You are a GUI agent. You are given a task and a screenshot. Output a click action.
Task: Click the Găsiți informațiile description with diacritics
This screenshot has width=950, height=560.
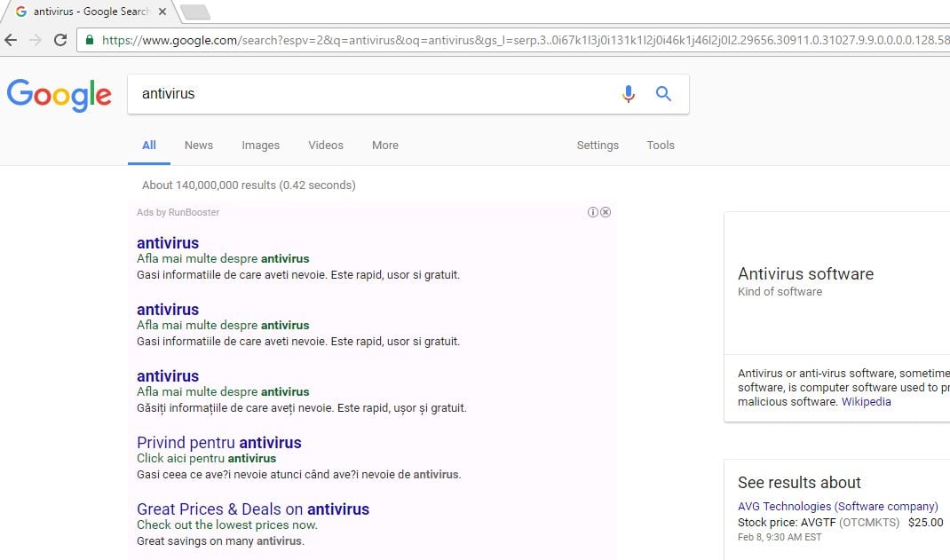click(302, 408)
